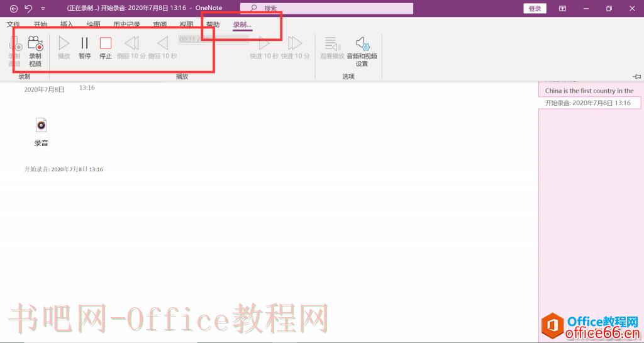The width and height of the screenshot is (644, 343).
Task: Pin the ribbon with the pin icon
Action: (636, 76)
